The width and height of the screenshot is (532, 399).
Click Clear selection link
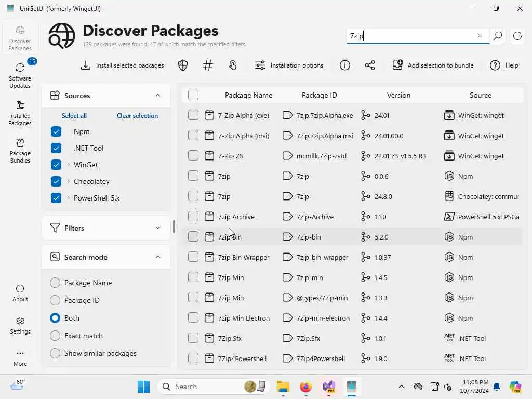point(137,116)
